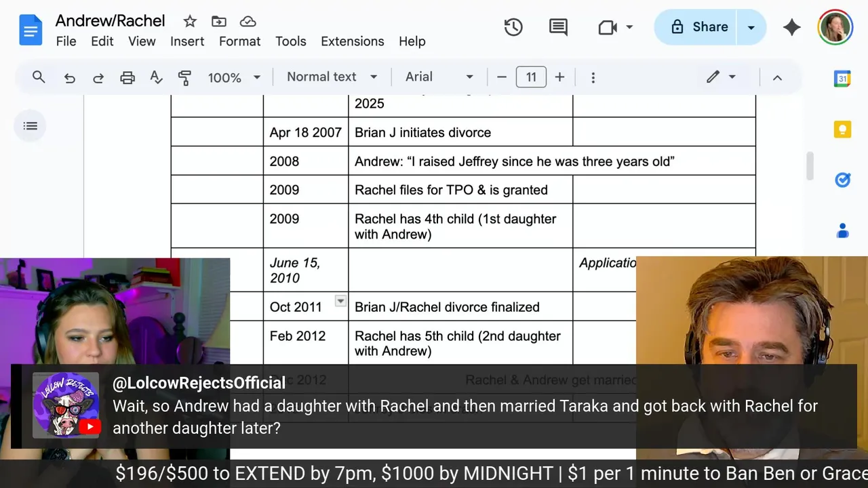Open Google Keep side panel

[842, 129]
